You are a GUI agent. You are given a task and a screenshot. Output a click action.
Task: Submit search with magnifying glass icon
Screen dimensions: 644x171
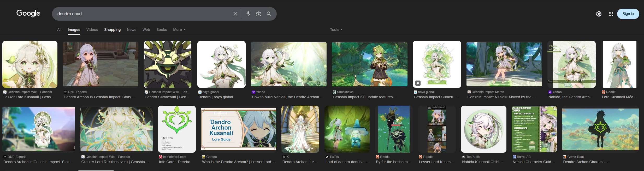point(269,14)
